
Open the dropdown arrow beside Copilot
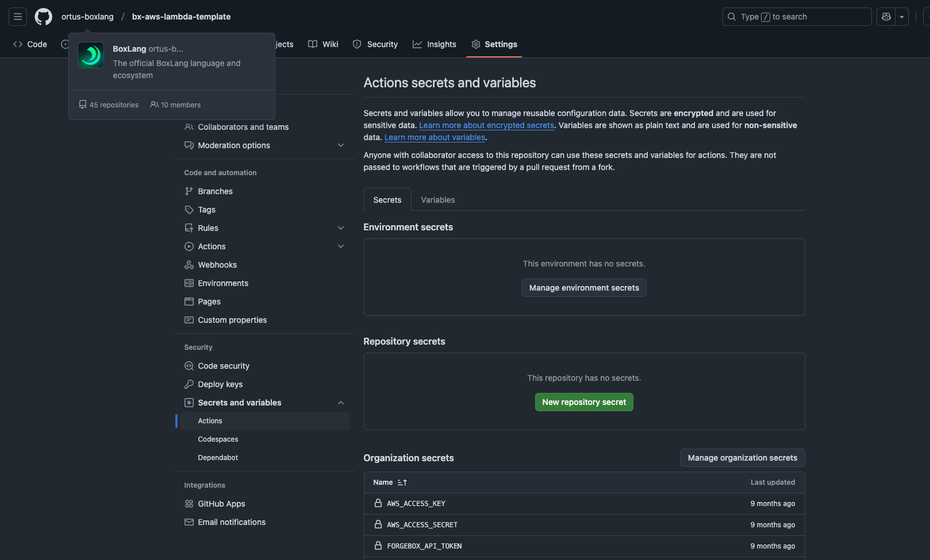pyautogui.click(x=902, y=17)
